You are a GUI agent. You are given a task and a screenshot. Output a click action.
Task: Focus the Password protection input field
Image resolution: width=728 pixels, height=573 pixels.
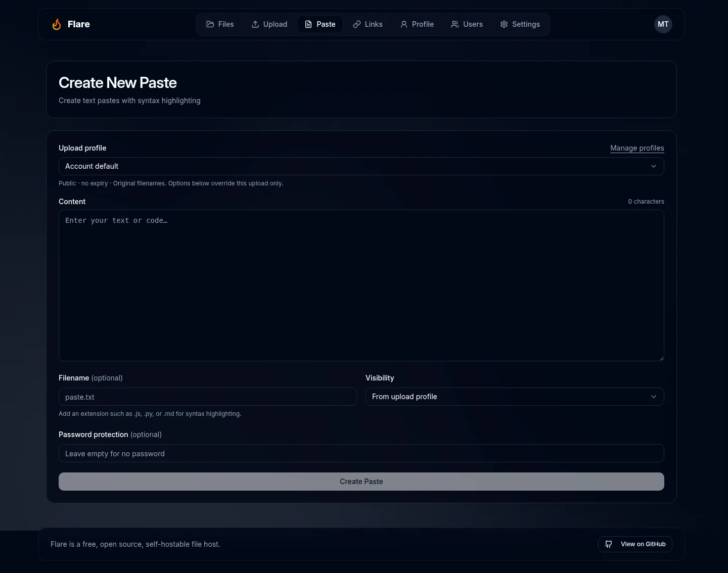tap(361, 453)
